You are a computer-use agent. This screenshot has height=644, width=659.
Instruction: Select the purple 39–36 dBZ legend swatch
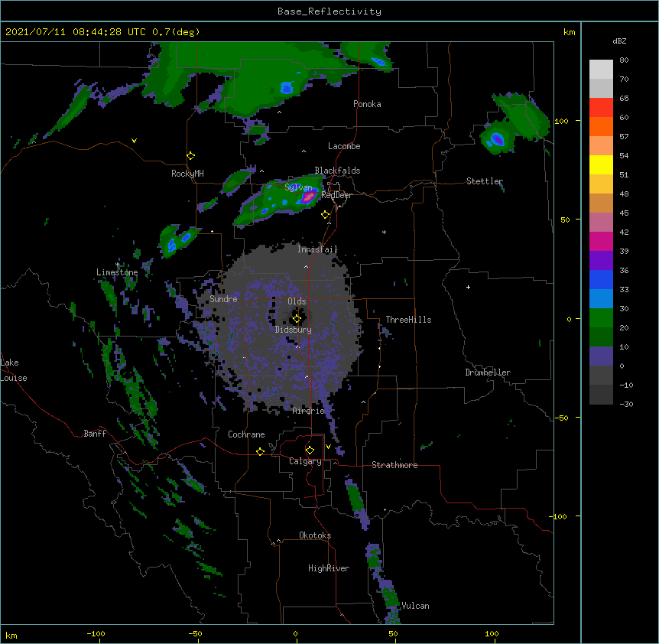(x=601, y=261)
